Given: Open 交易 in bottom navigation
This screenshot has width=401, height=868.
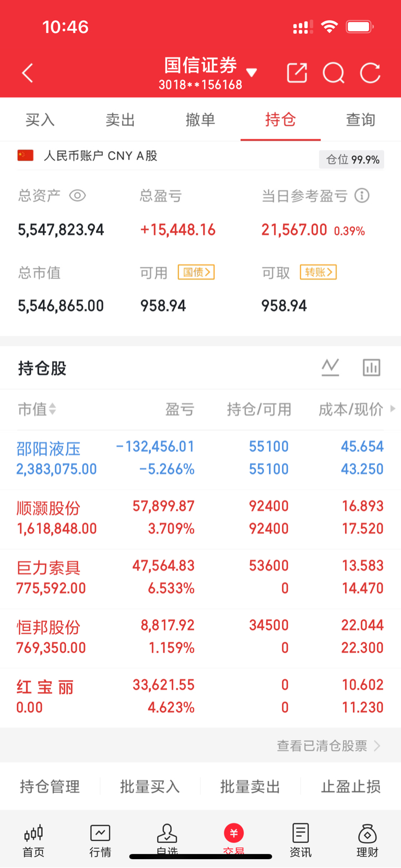Looking at the screenshot, I should pyautogui.click(x=234, y=840).
